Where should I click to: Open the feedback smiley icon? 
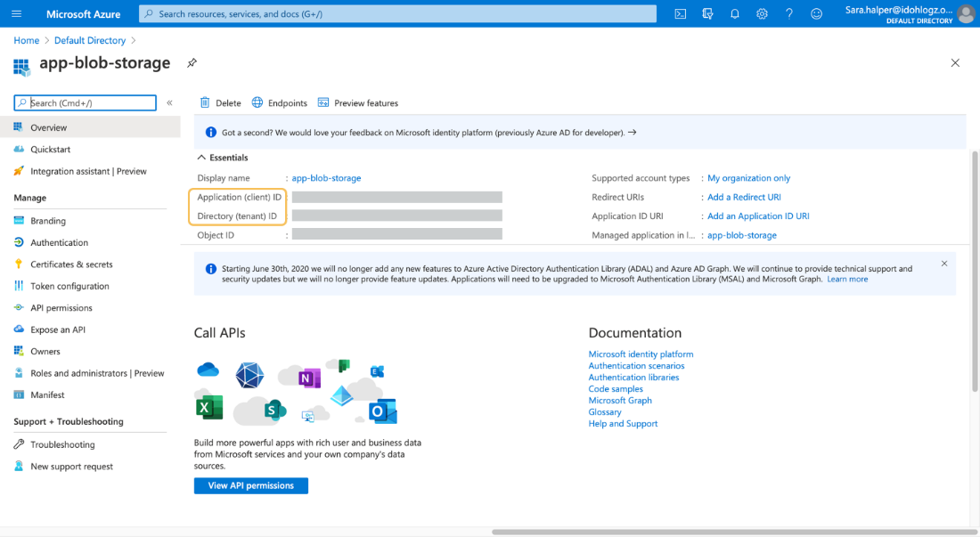(816, 13)
